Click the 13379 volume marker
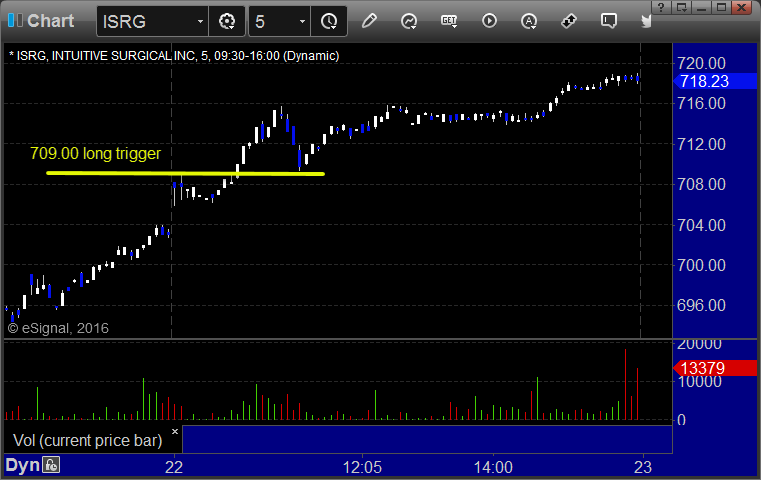Image resolution: width=761 pixels, height=480 pixels. click(715, 368)
